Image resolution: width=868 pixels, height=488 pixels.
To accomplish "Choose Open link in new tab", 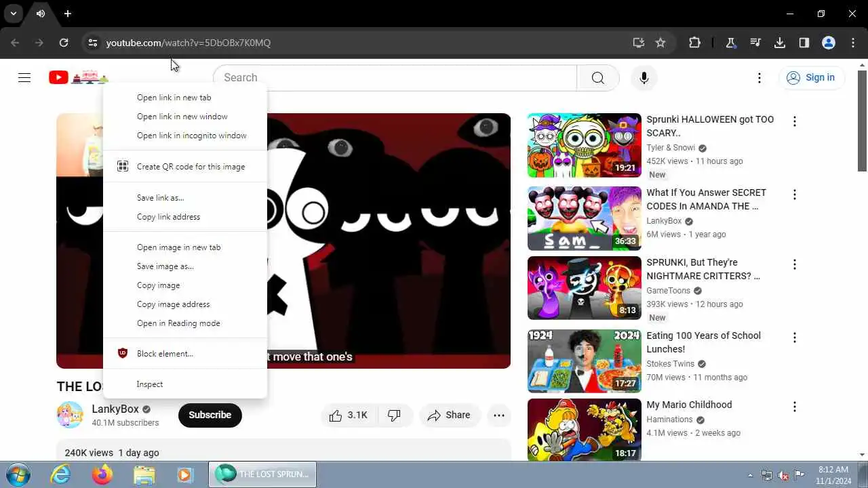I will (x=185, y=98).
